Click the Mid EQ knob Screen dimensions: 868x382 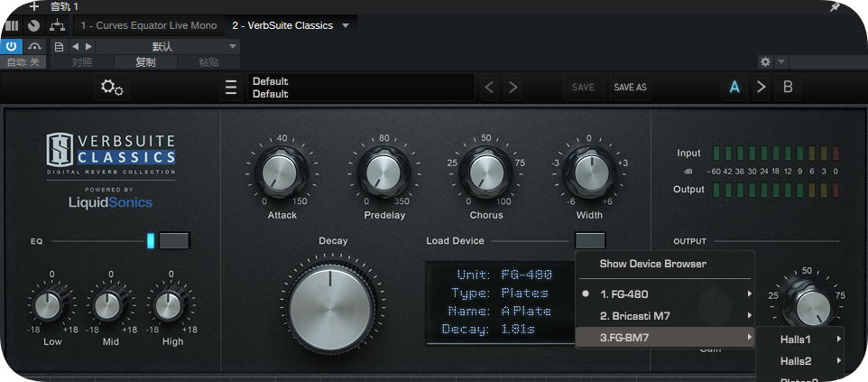[x=109, y=305]
